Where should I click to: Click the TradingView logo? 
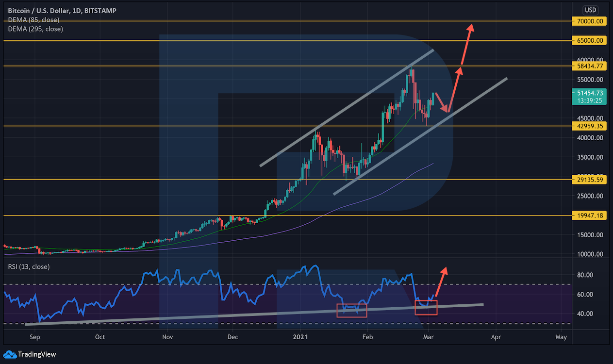[x=30, y=354]
